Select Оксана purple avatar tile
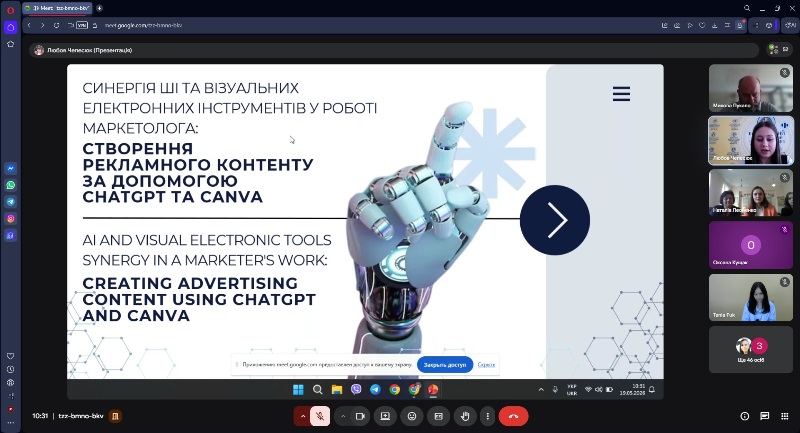The width and height of the screenshot is (800, 433). (x=751, y=245)
